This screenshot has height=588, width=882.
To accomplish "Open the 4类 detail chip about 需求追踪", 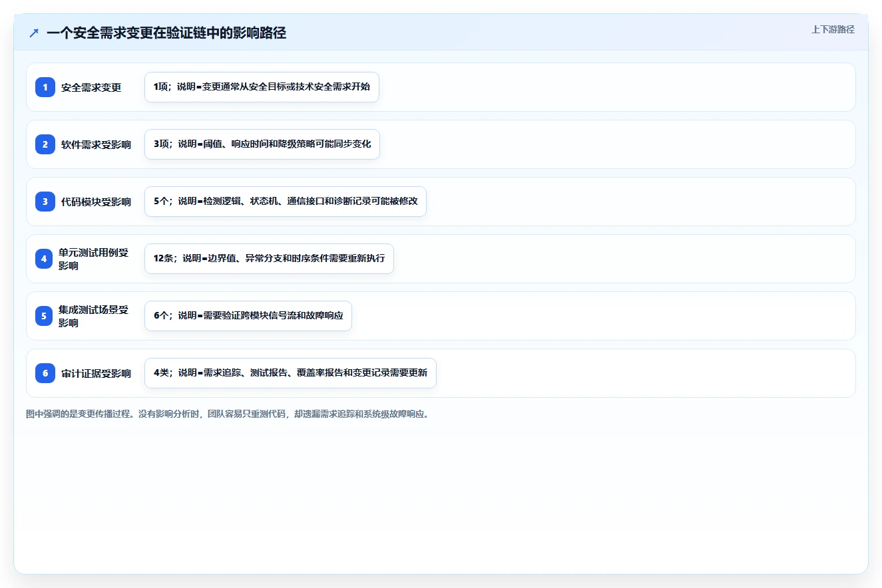I will [x=290, y=373].
